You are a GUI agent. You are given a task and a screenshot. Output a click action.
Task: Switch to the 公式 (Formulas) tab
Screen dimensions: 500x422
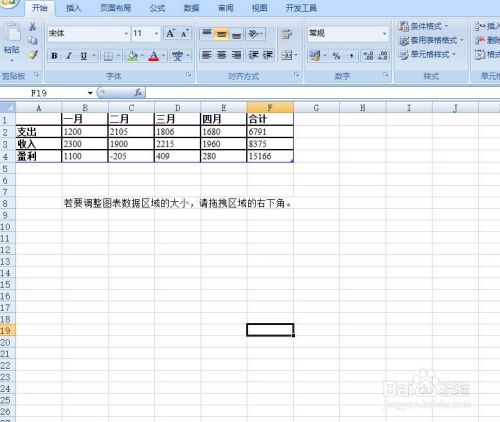[x=157, y=8]
